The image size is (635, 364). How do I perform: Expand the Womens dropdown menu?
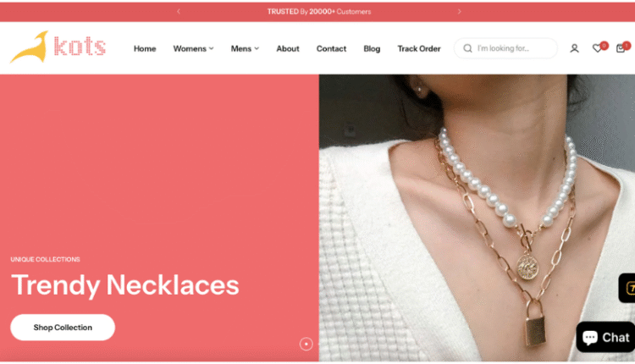click(194, 48)
